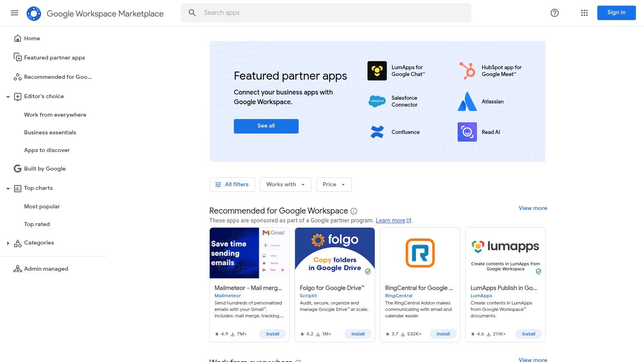Expand the Categories section
This screenshot has height=362, width=644.
coord(8,243)
